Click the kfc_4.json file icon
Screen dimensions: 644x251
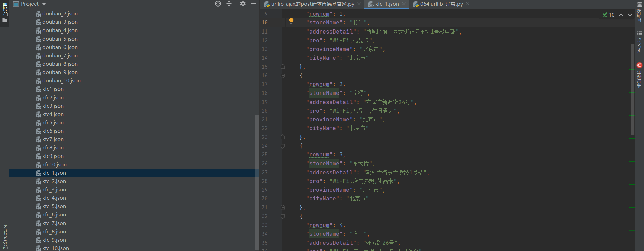[38, 198]
